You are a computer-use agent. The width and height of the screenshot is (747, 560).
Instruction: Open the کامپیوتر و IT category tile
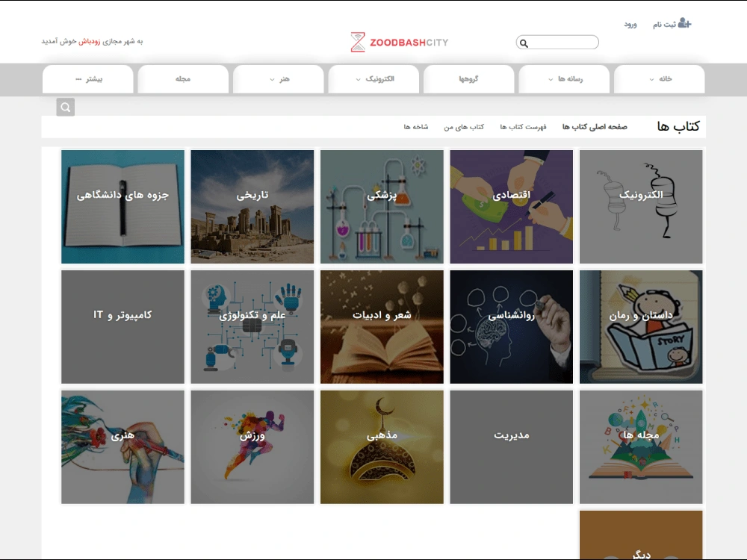click(123, 327)
